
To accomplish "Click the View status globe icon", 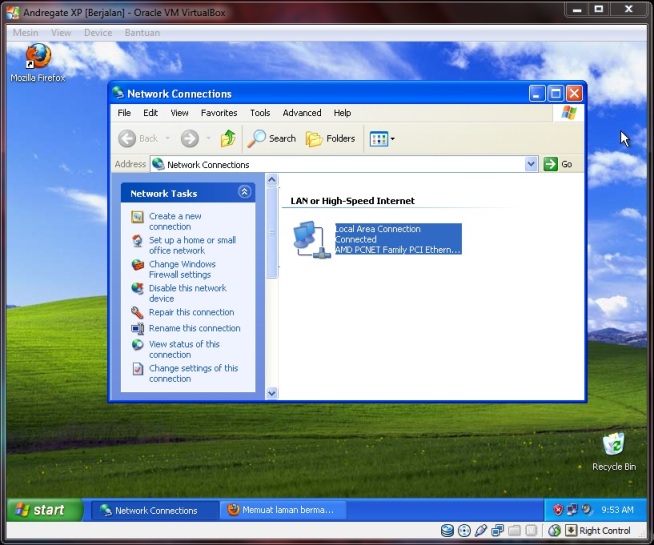I will click(x=137, y=344).
